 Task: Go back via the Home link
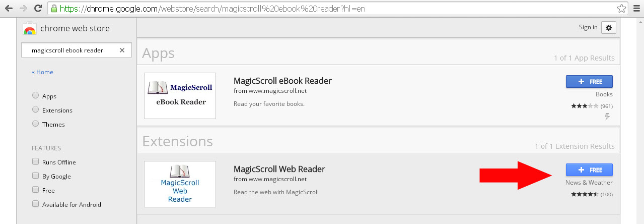tap(42, 72)
